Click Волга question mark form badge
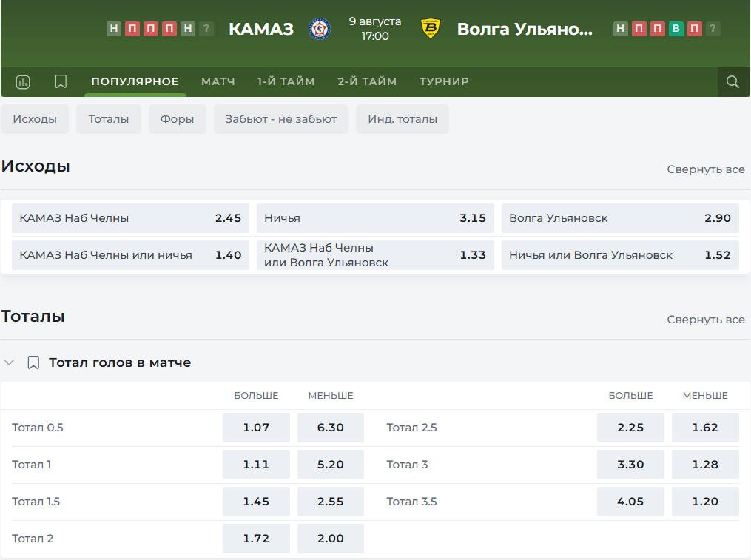Viewport: 751px width, 560px height. (713, 29)
